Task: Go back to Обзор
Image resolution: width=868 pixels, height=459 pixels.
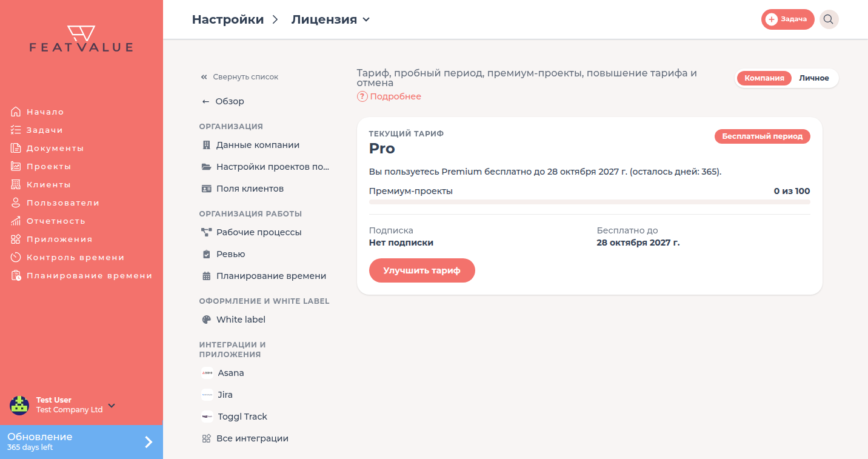Action: (x=223, y=101)
